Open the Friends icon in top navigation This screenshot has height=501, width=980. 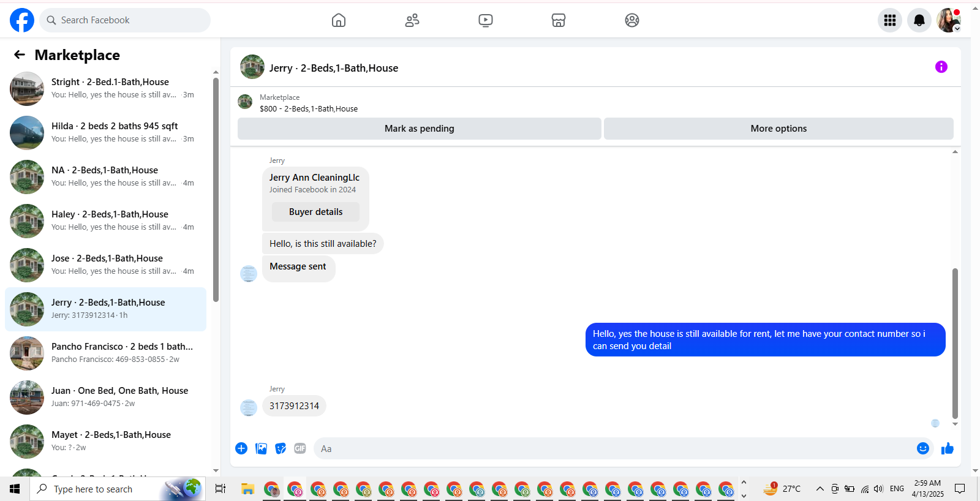[x=412, y=20]
